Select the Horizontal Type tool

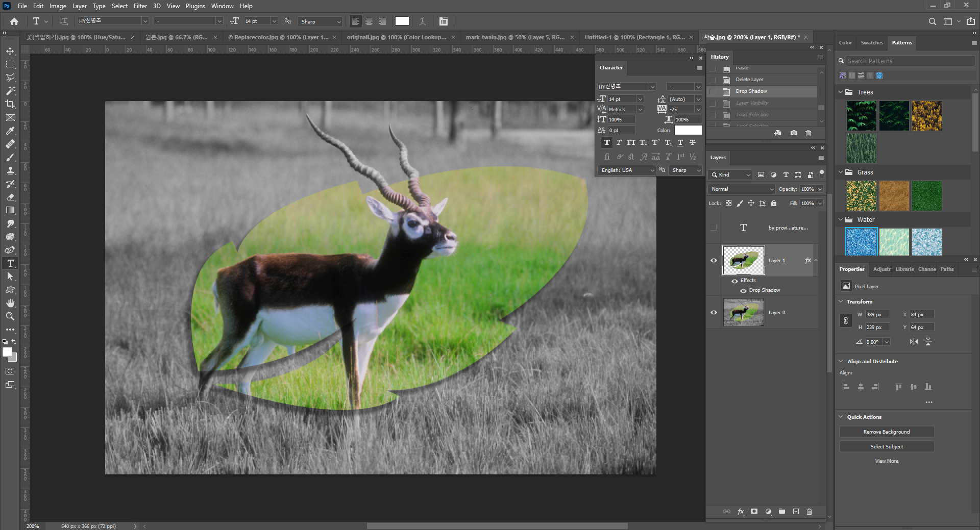click(10, 263)
